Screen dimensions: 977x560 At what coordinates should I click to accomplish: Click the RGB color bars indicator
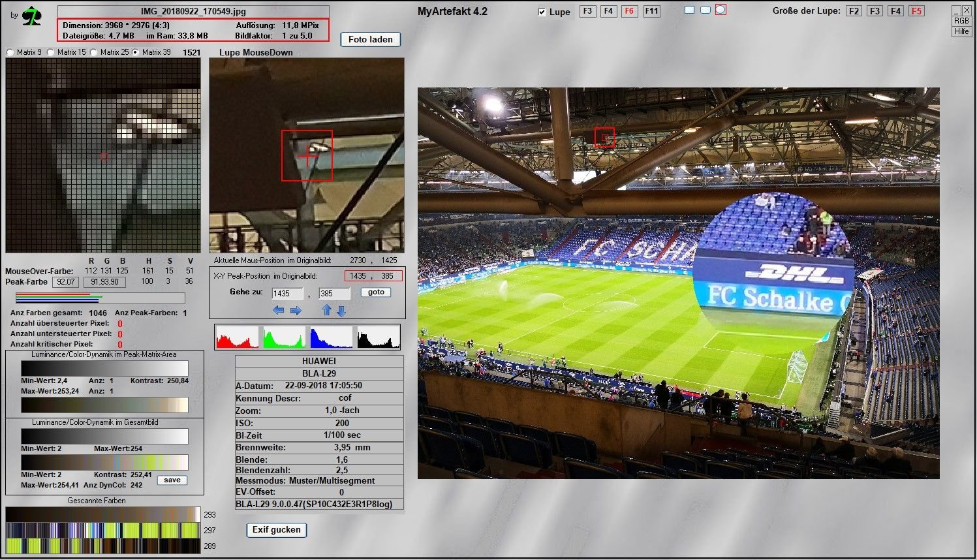click(100, 298)
